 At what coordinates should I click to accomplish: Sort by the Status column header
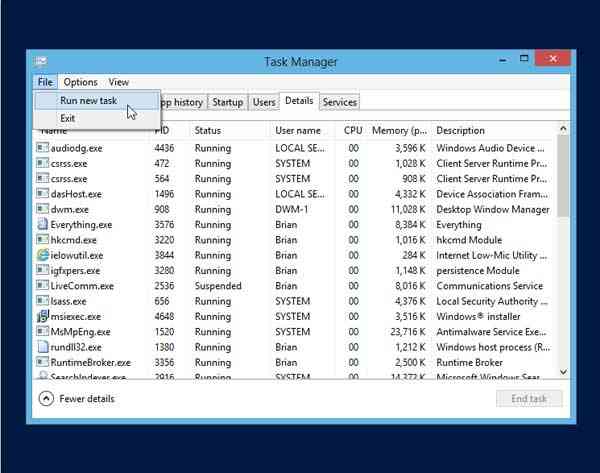tap(208, 131)
